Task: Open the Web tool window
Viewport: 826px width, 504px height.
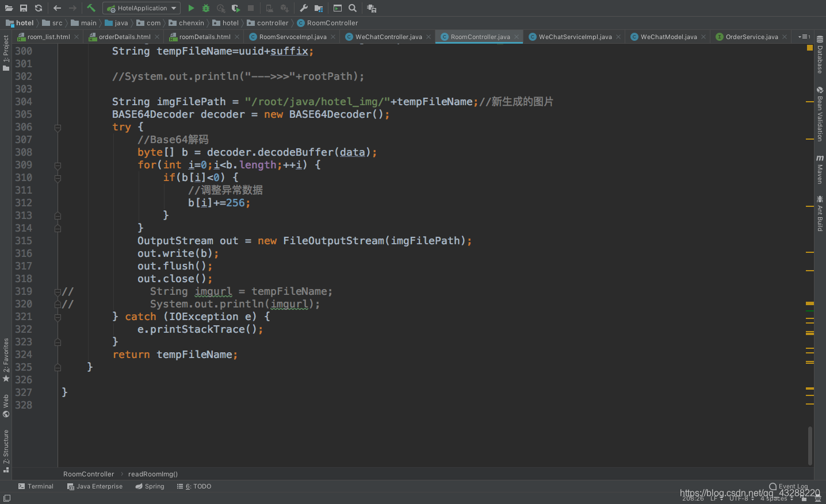Action: 6,406
